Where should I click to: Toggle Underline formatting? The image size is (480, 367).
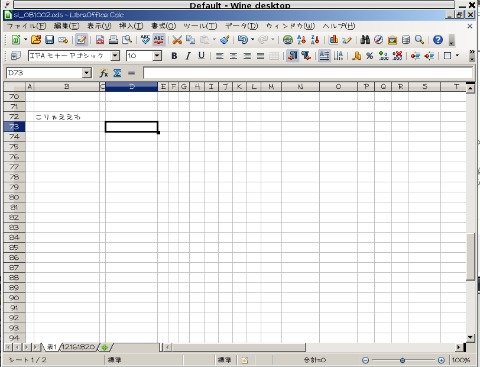point(201,56)
